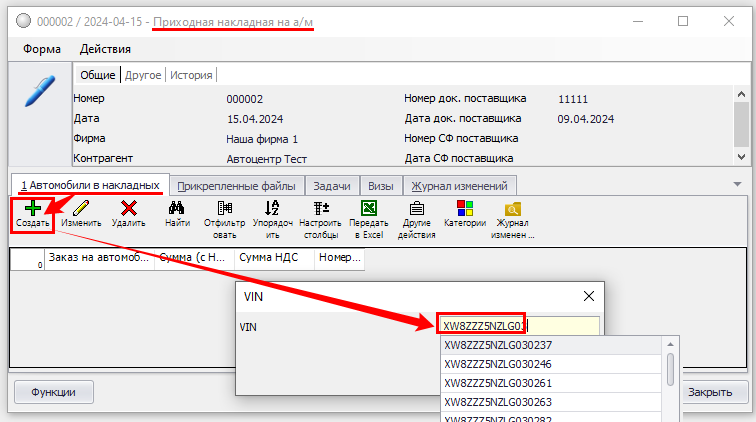Open Настроить столбцы column settings
This screenshot has width=756, height=422.
click(321, 208)
